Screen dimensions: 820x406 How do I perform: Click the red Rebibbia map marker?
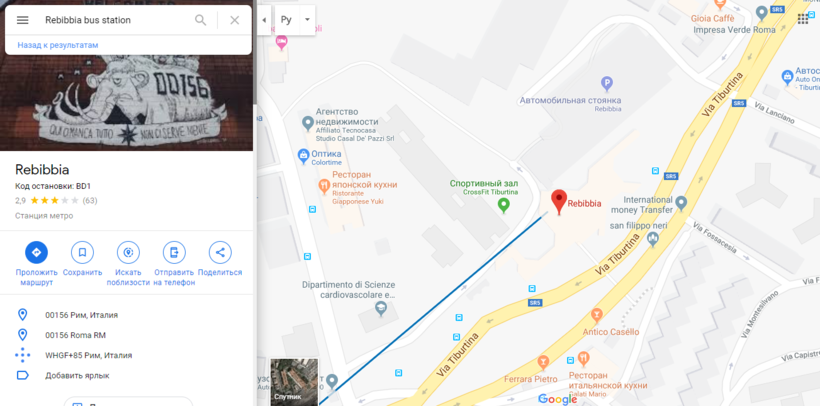pos(559,202)
